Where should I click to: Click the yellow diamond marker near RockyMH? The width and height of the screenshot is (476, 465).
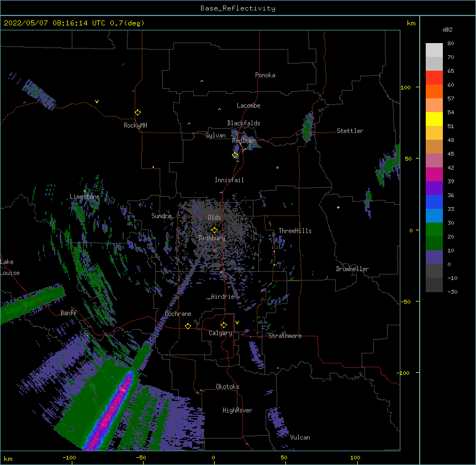(137, 112)
